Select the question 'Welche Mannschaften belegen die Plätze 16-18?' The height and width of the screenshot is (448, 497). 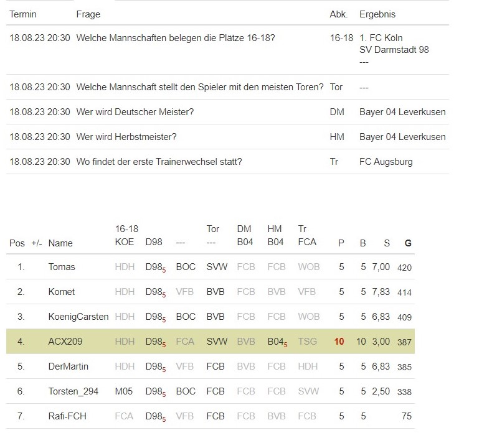[176, 38]
